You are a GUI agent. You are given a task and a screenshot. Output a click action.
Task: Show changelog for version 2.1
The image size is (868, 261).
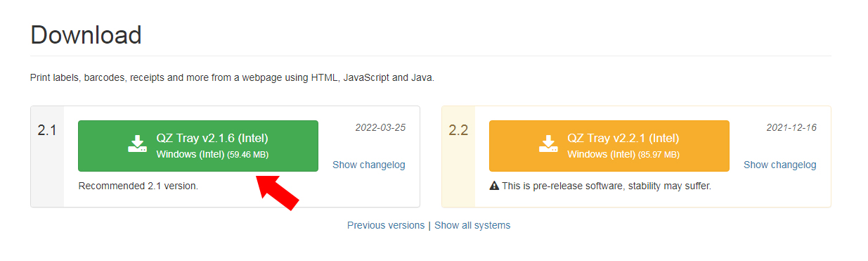[369, 165]
